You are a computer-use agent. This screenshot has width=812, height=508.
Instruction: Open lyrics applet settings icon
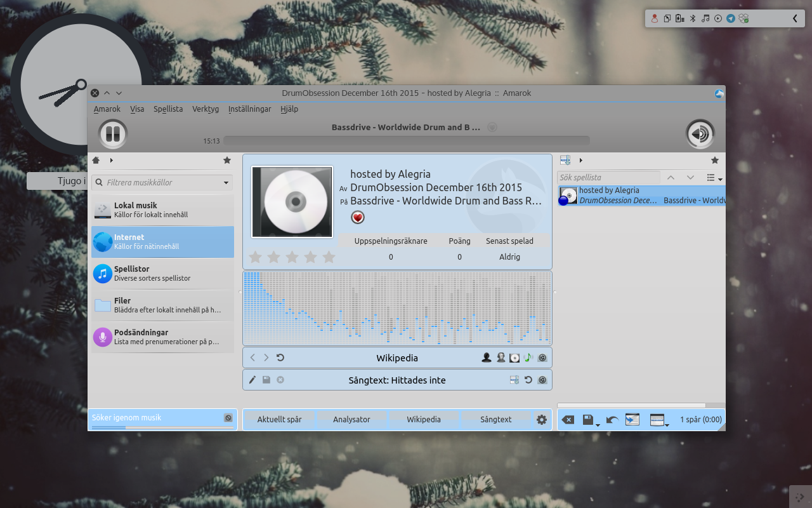(x=542, y=380)
